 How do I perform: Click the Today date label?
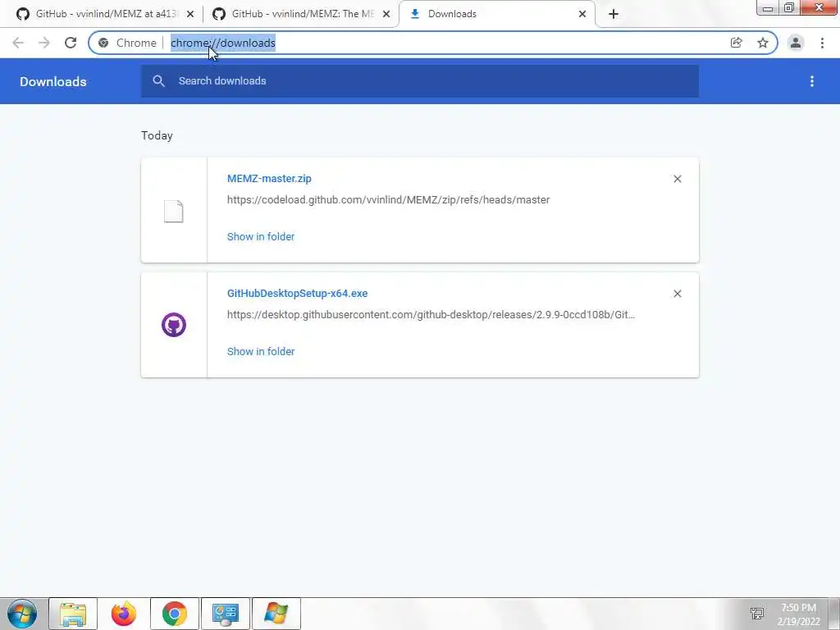(x=157, y=135)
